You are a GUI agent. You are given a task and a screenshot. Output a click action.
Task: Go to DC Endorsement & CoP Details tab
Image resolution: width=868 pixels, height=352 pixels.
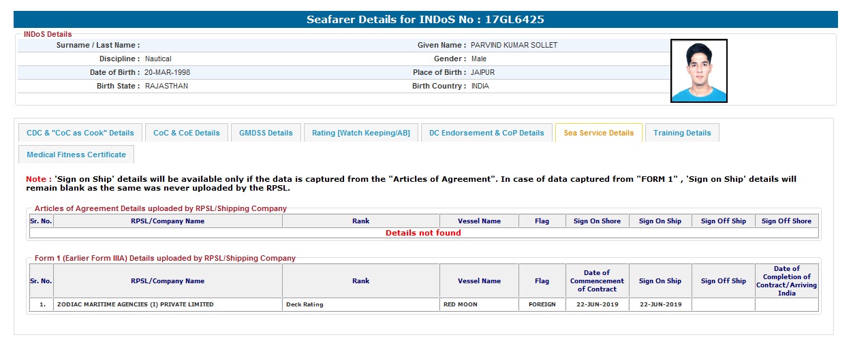(x=486, y=133)
